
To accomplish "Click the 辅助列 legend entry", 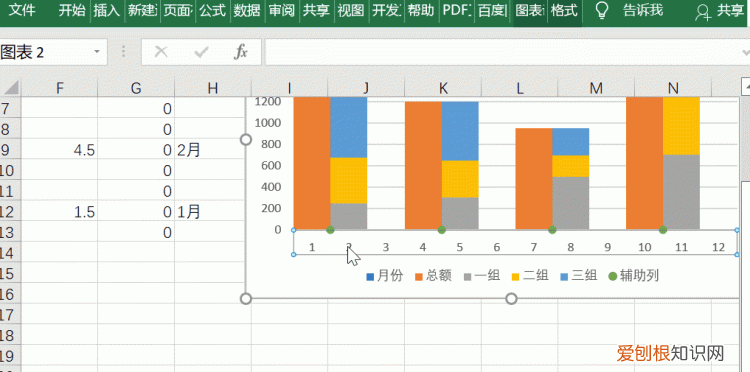I will pyautogui.click(x=633, y=276).
